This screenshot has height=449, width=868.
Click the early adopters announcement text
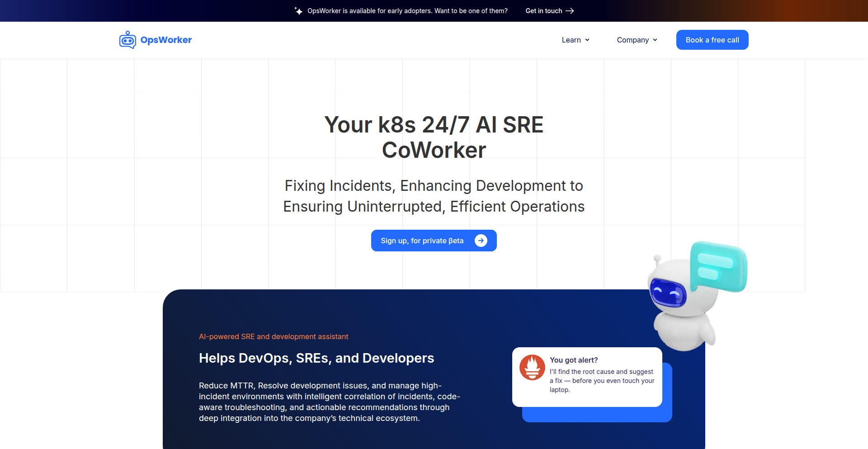pyautogui.click(x=407, y=11)
